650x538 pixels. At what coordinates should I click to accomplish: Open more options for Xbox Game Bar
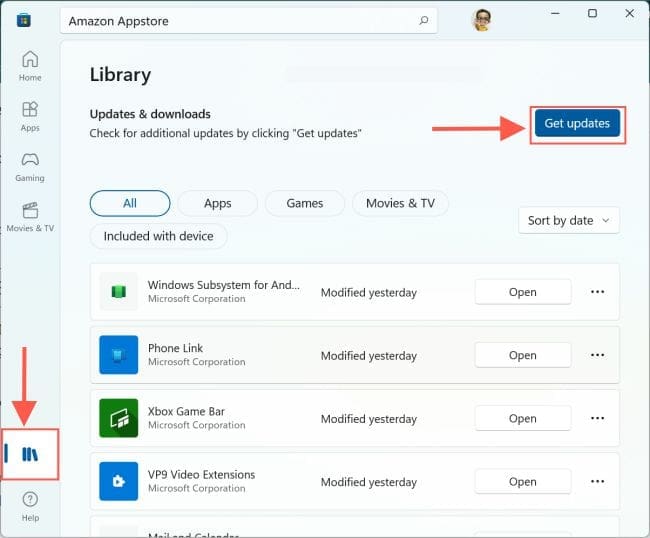598,418
